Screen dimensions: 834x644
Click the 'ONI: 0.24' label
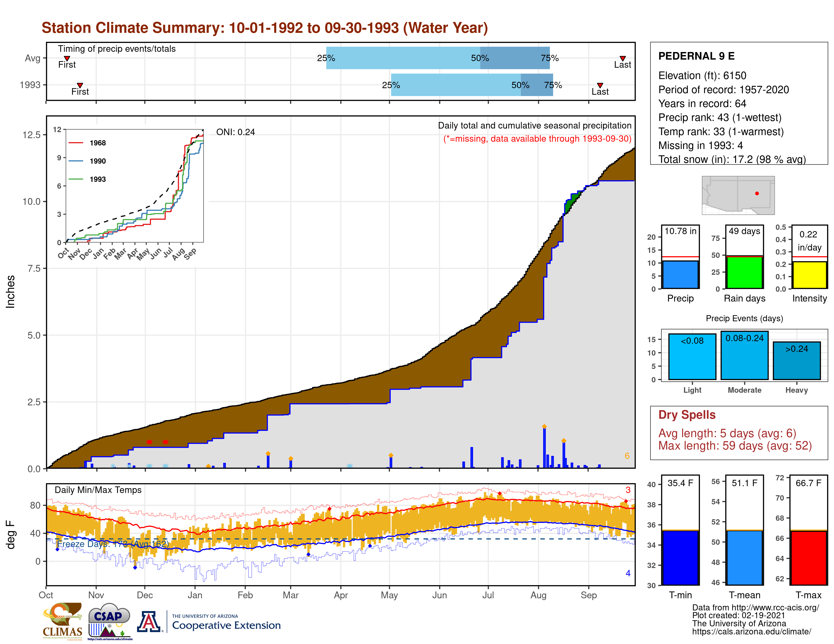(x=235, y=132)
